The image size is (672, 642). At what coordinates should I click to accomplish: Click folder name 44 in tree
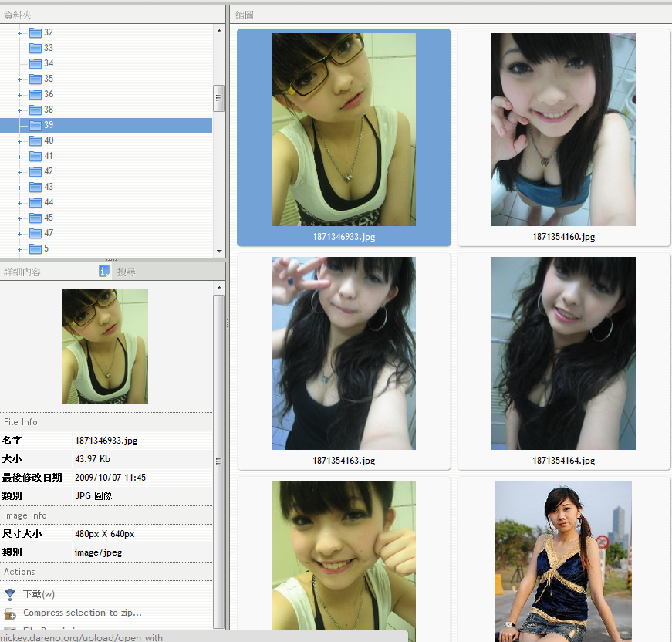point(49,202)
